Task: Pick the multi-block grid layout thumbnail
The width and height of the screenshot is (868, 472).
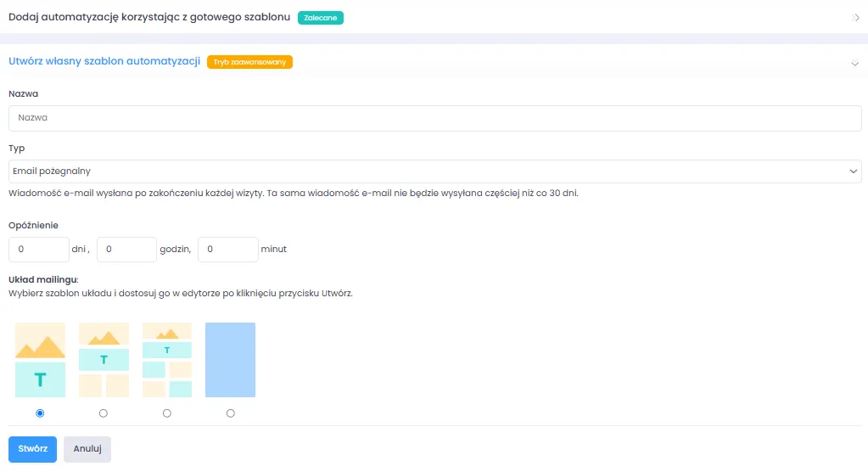Action: 166,360
